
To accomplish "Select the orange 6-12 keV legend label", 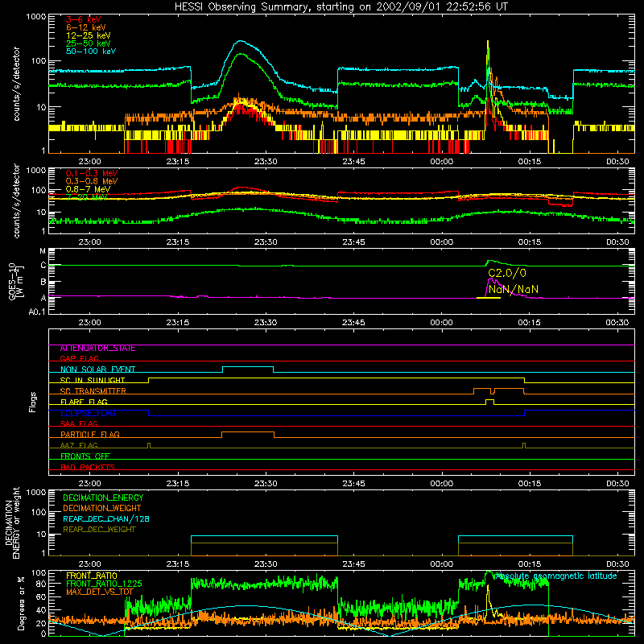I will point(86,27).
